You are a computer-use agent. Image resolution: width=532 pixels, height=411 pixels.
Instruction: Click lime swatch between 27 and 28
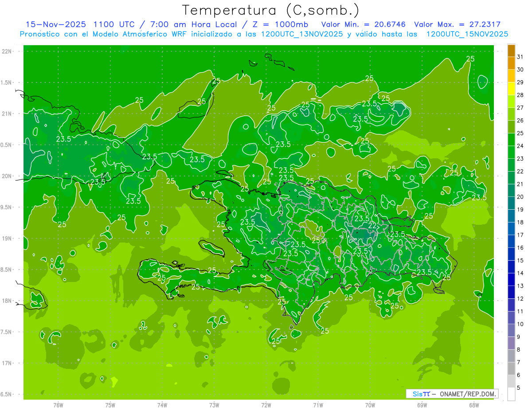click(511, 102)
